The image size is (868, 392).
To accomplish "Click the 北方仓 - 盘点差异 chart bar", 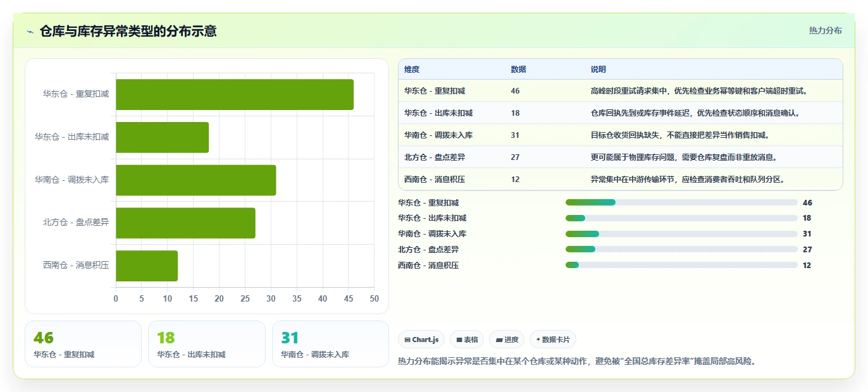I will tap(185, 223).
